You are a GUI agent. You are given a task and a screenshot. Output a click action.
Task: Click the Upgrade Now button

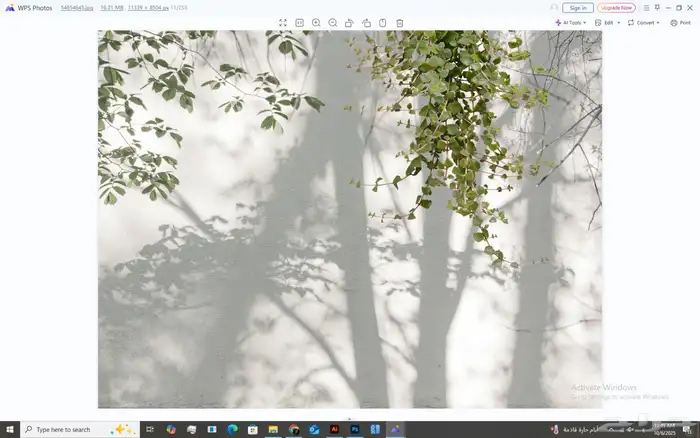[616, 7]
